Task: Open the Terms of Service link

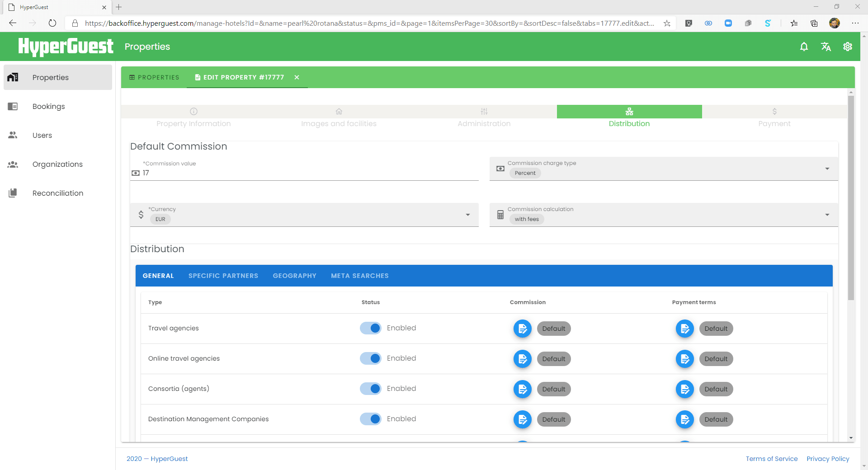Action: tap(771, 459)
